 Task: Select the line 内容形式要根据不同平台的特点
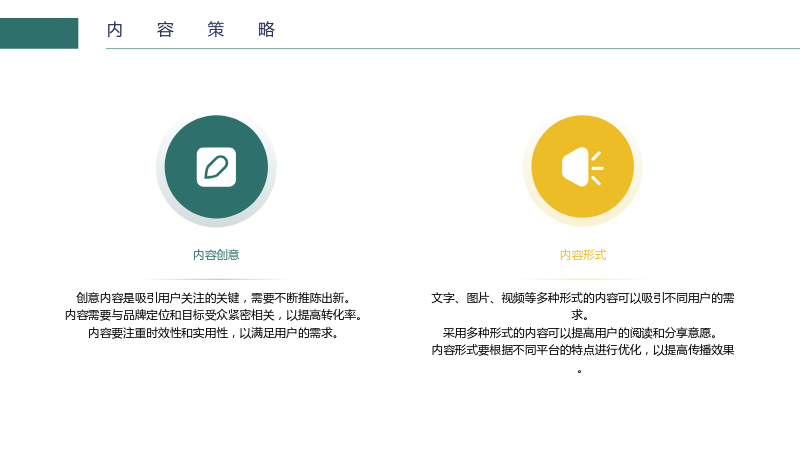coord(583,350)
